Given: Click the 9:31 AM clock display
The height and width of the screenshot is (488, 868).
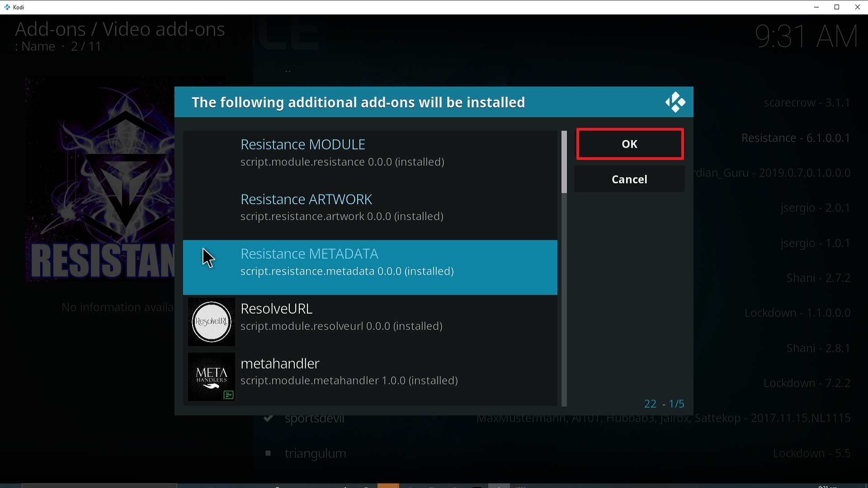Looking at the screenshot, I should [807, 36].
